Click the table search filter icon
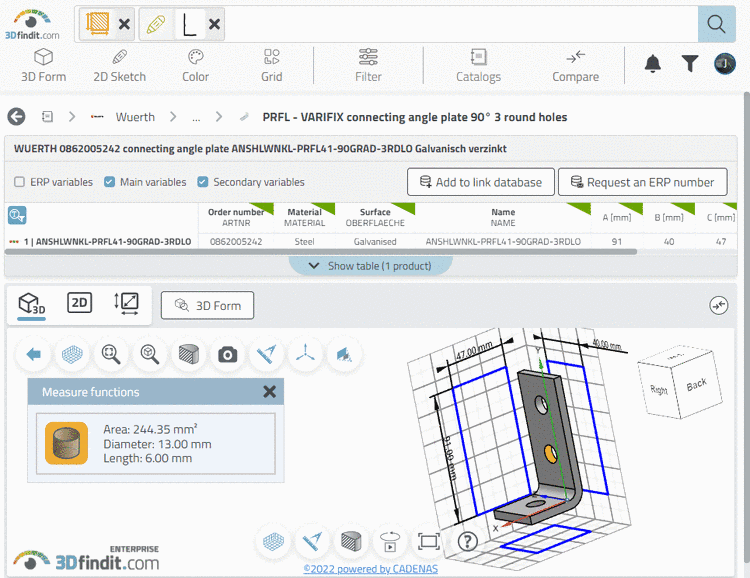 point(17,215)
